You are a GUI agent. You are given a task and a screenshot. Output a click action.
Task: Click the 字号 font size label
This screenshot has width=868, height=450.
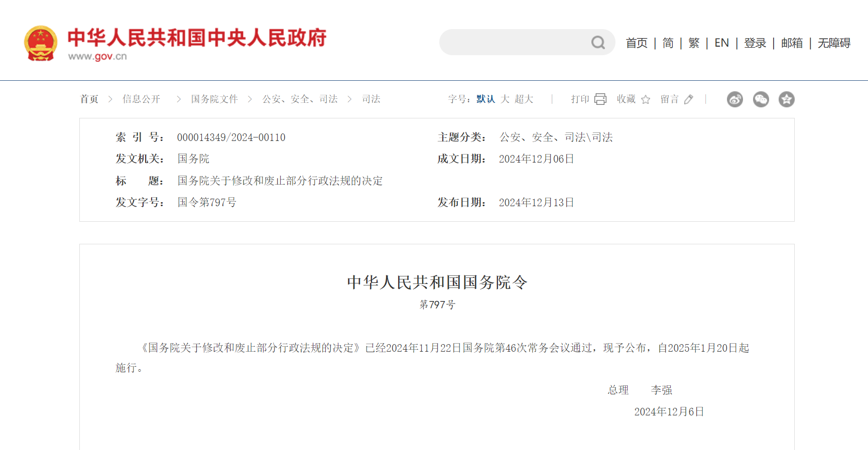[459, 99]
